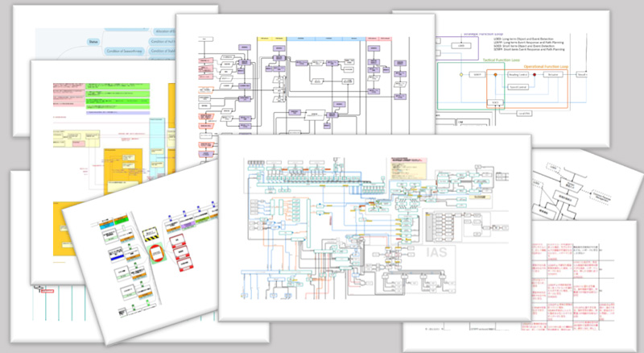This screenshot has height=353, width=644.
Task: Select the Operational Function Loop label
Action: 546,67
